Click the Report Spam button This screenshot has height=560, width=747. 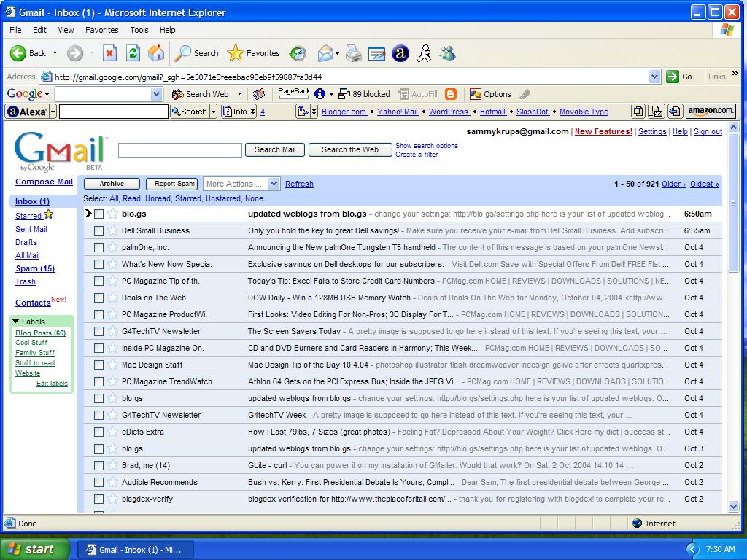coord(174,184)
